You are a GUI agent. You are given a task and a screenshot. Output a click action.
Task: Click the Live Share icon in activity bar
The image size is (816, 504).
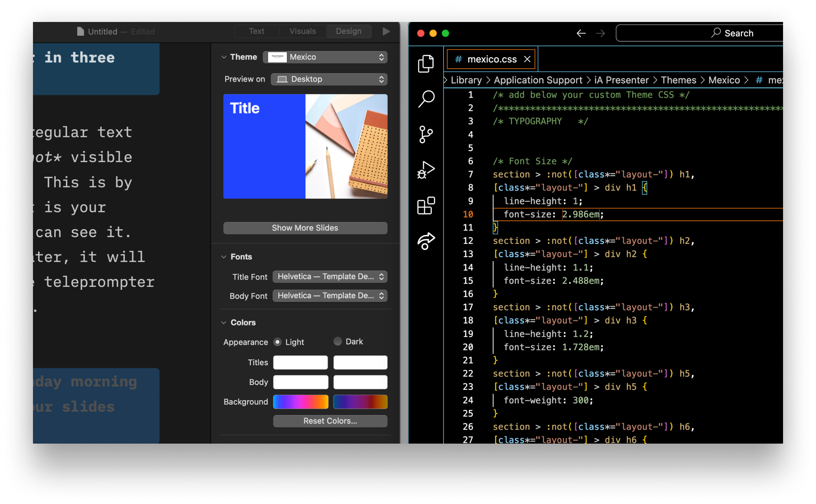426,241
